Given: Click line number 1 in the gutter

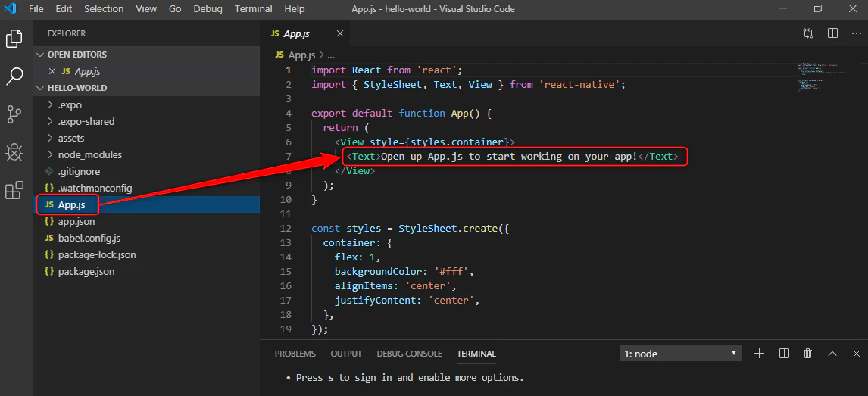Looking at the screenshot, I should coord(289,70).
